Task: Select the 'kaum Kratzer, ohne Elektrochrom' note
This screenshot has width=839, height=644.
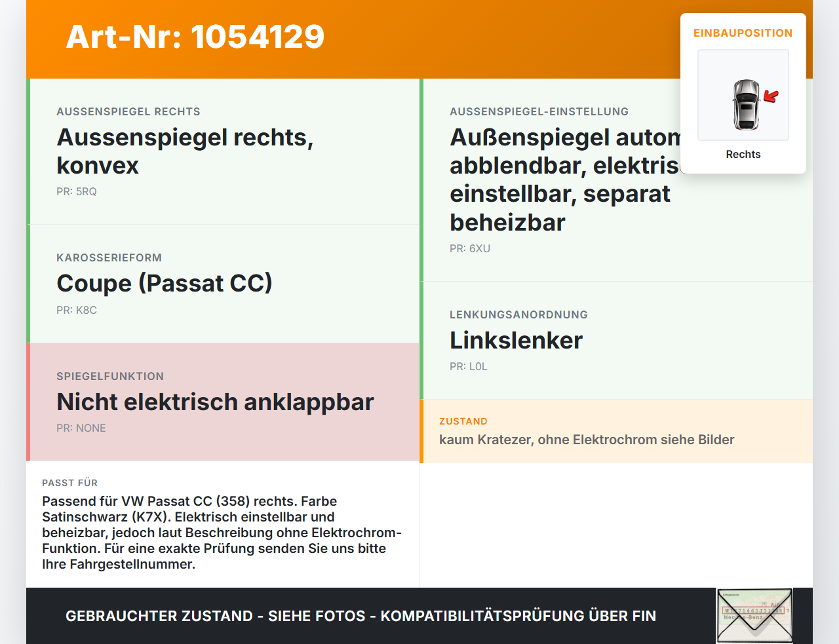Action: click(x=587, y=440)
